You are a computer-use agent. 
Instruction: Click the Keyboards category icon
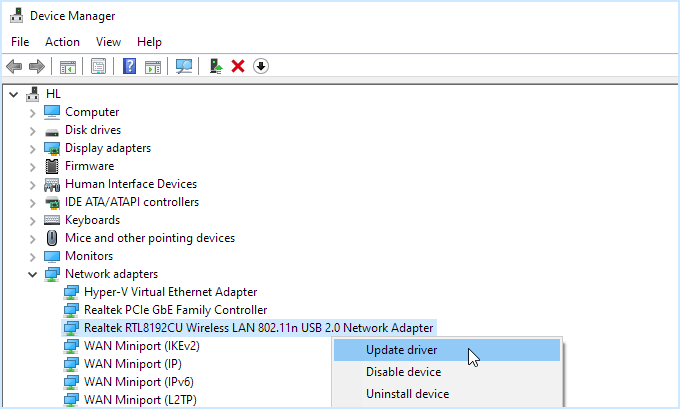click(52, 220)
